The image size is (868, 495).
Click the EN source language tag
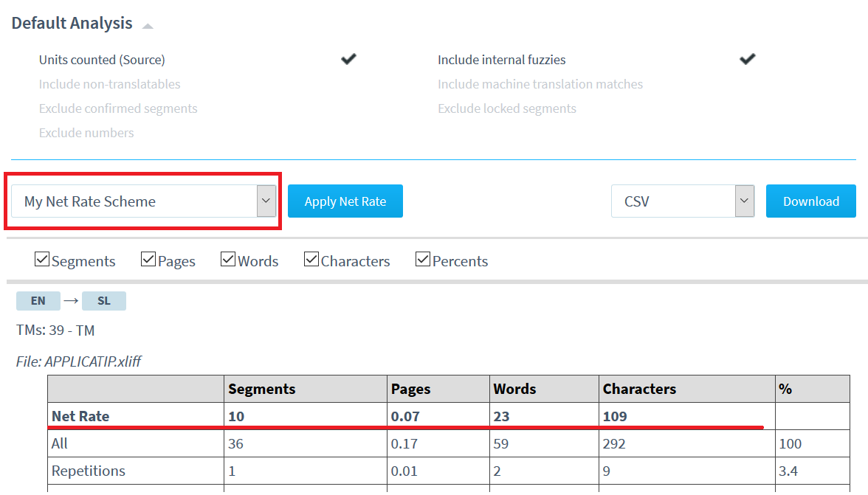coord(38,301)
